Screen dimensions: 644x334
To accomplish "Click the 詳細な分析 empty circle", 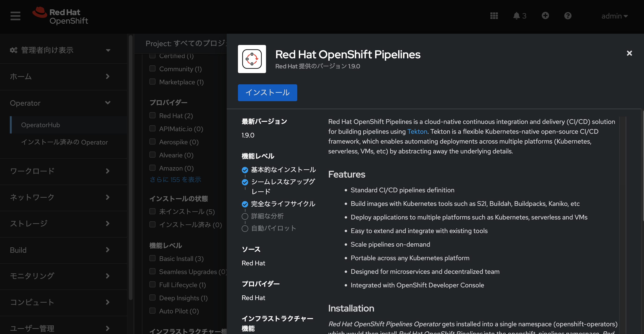I will pos(245,216).
